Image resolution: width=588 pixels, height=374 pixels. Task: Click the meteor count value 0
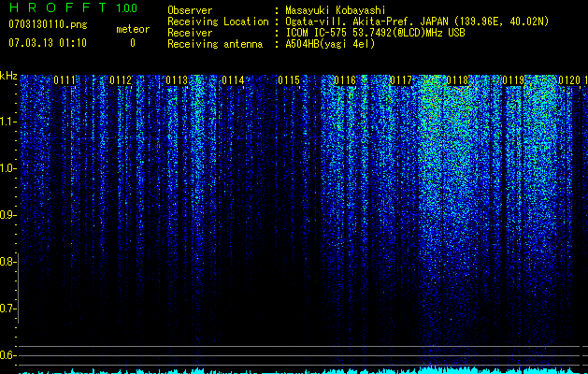pos(133,43)
